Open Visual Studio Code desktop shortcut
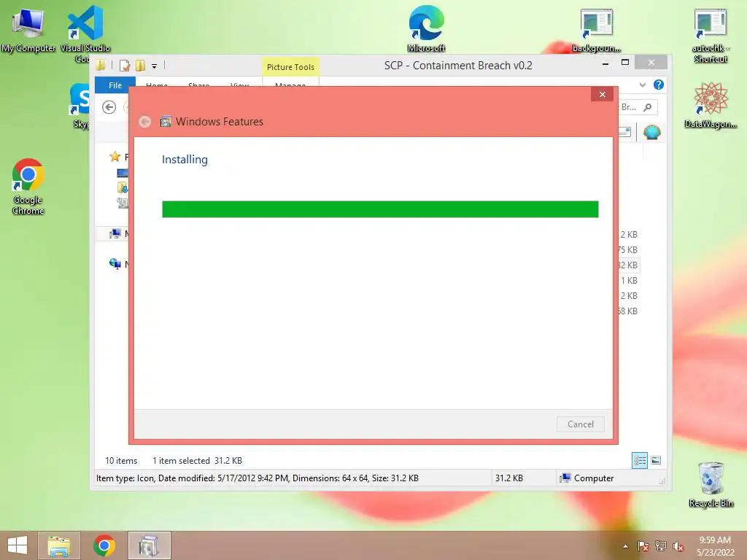The height and width of the screenshot is (560, 747). click(x=85, y=34)
